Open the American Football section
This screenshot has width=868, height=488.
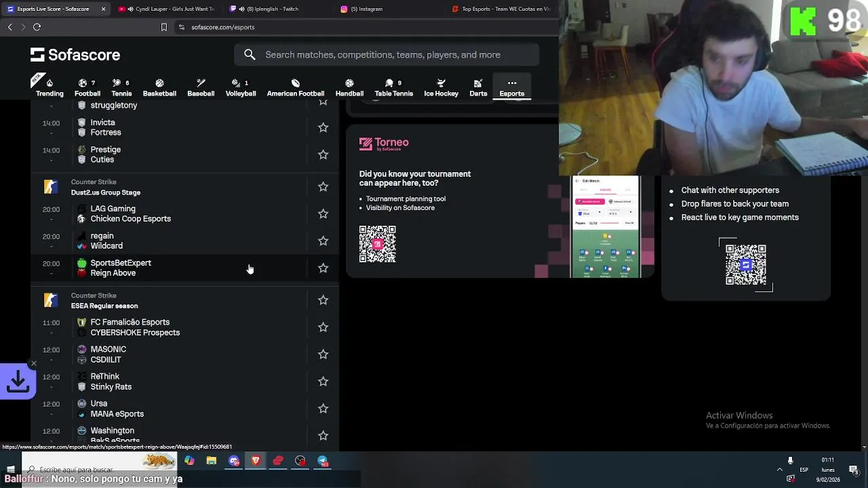pyautogui.click(x=296, y=87)
